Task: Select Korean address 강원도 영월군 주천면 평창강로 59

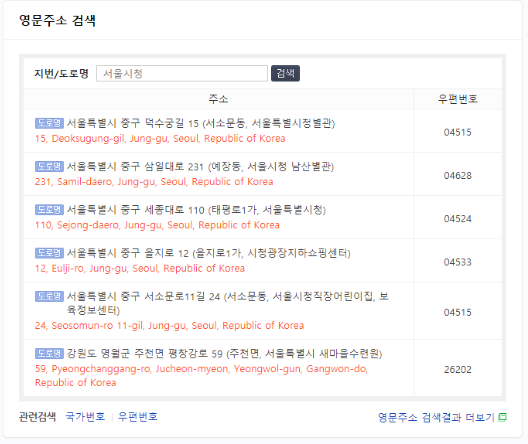Action: coord(224,353)
